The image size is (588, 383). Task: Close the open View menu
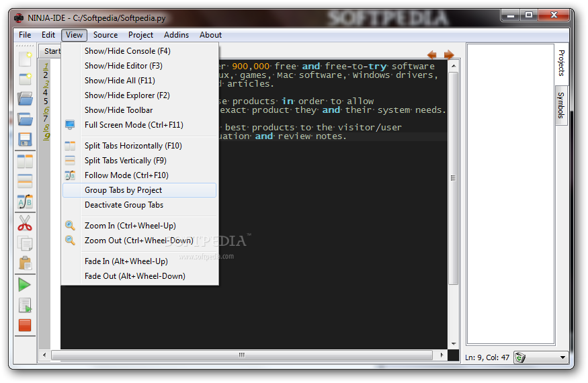tap(74, 35)
